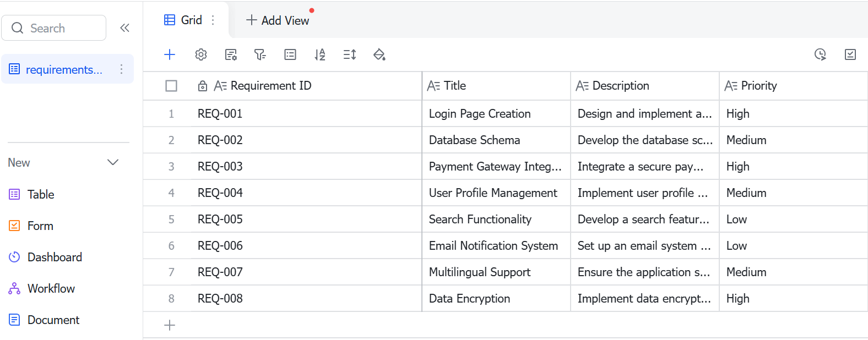Click Email Notification System cell
This screenshot has height=340, width=868.
(496, 245)
